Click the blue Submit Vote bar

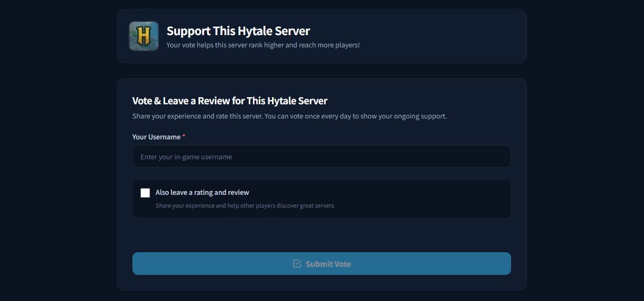321,264
